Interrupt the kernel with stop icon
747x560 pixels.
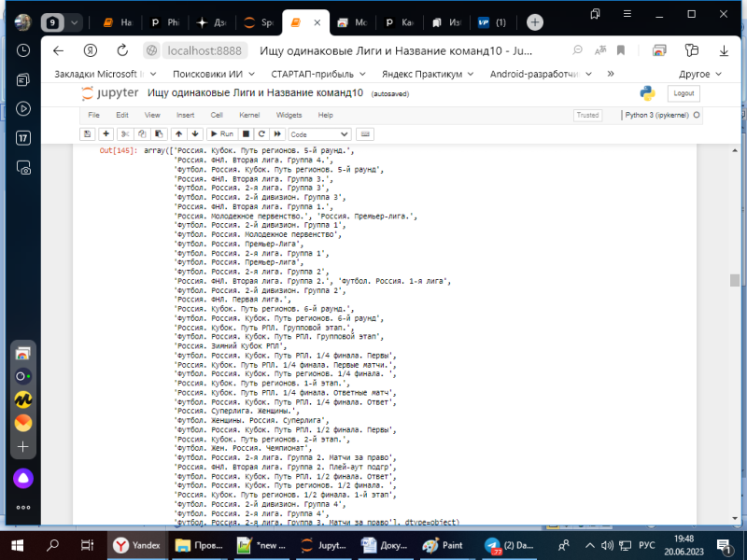pos(247,134)
